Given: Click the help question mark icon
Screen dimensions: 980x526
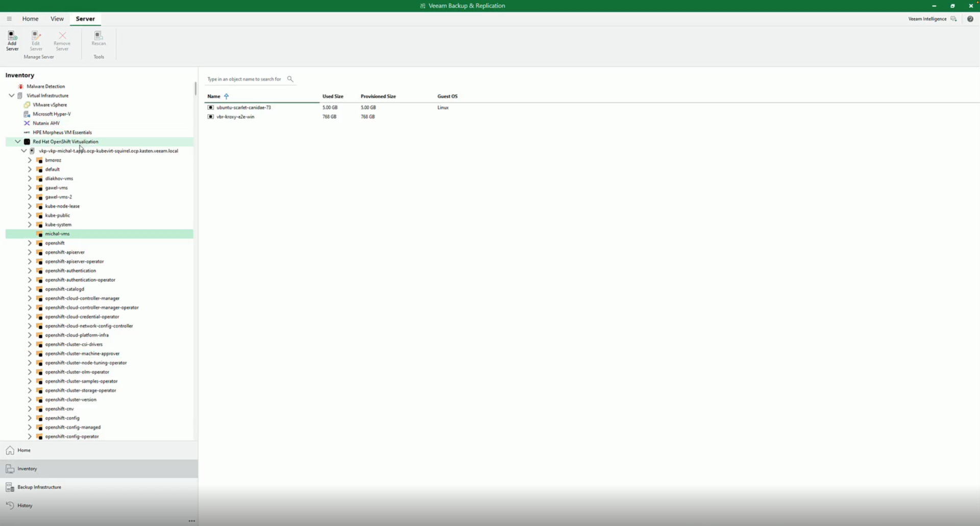Looking at the screenshot, I should (x=970, y=19).
